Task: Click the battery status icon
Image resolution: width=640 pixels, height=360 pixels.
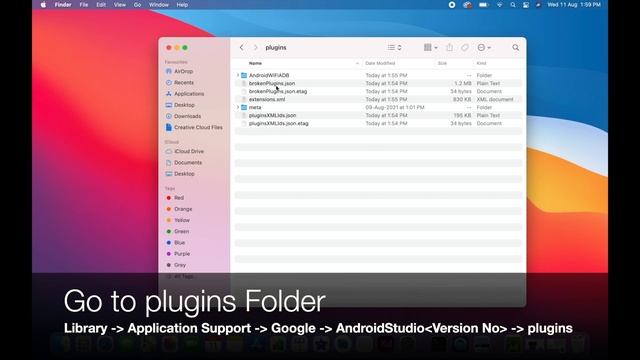Action: (483, 5)
